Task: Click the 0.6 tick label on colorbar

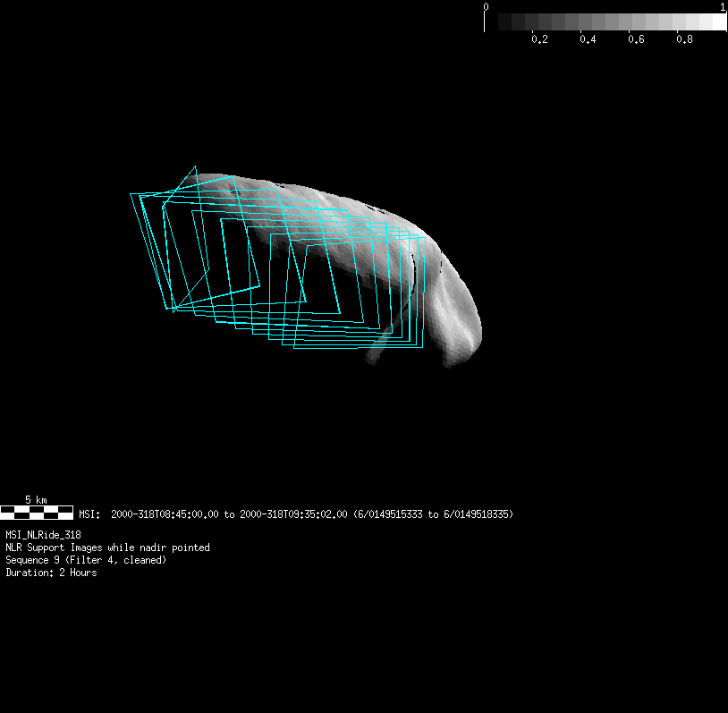Action: coord(636,39)
